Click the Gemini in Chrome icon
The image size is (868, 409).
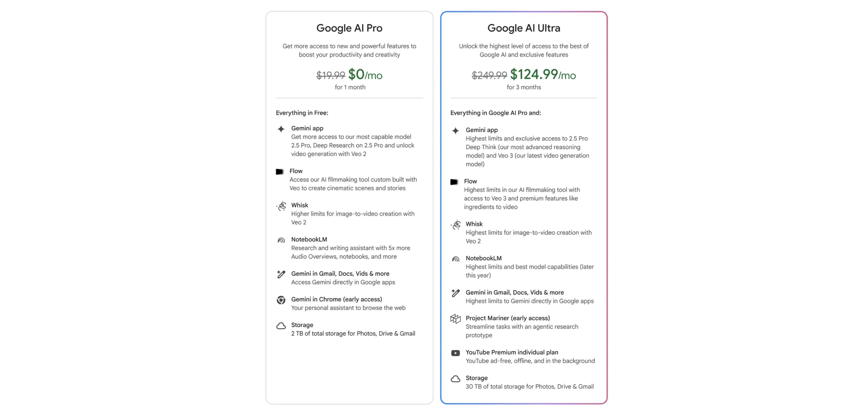[x=281, y=300]
